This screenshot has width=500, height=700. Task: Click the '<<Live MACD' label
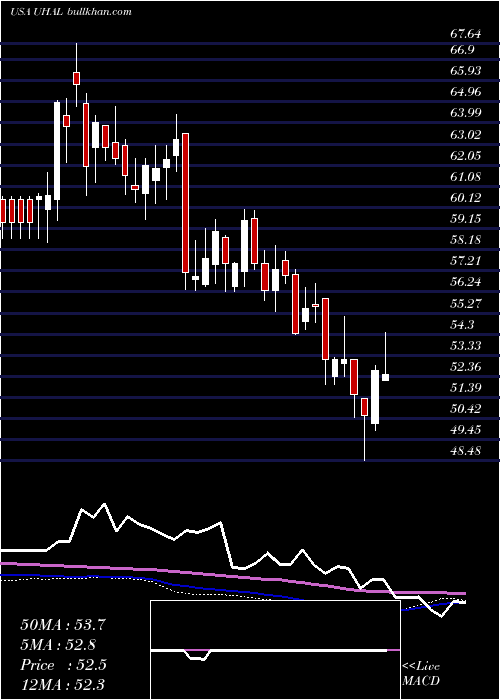421,674
